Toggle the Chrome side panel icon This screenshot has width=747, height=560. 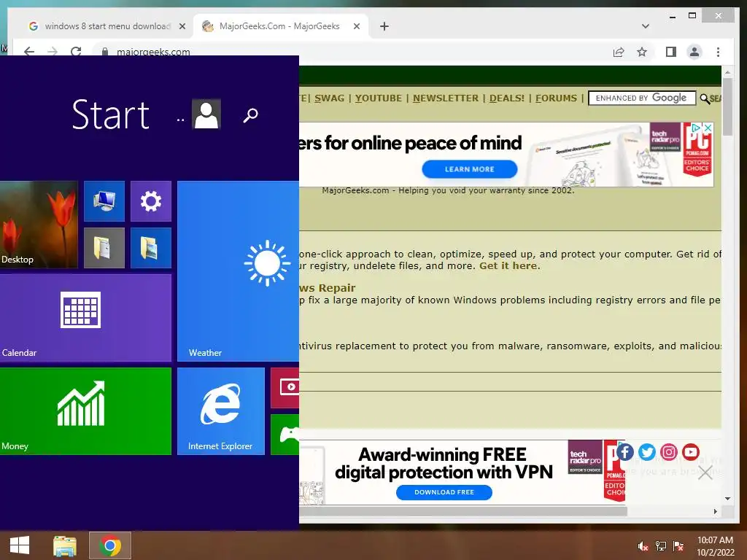tap(671, 52)
